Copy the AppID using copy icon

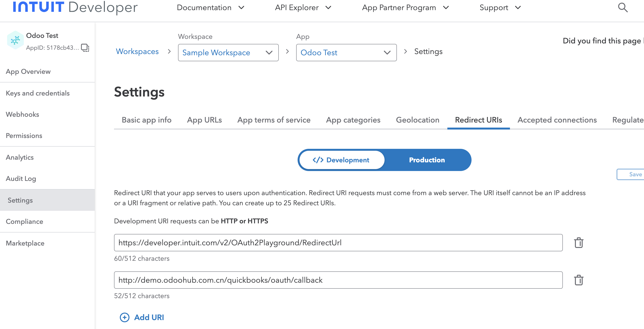point(85,48)
